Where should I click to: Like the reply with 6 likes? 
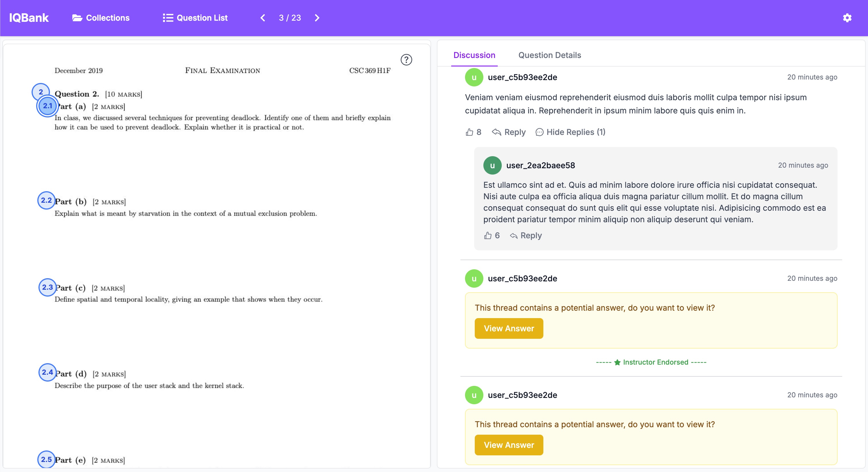click(492, 236)
